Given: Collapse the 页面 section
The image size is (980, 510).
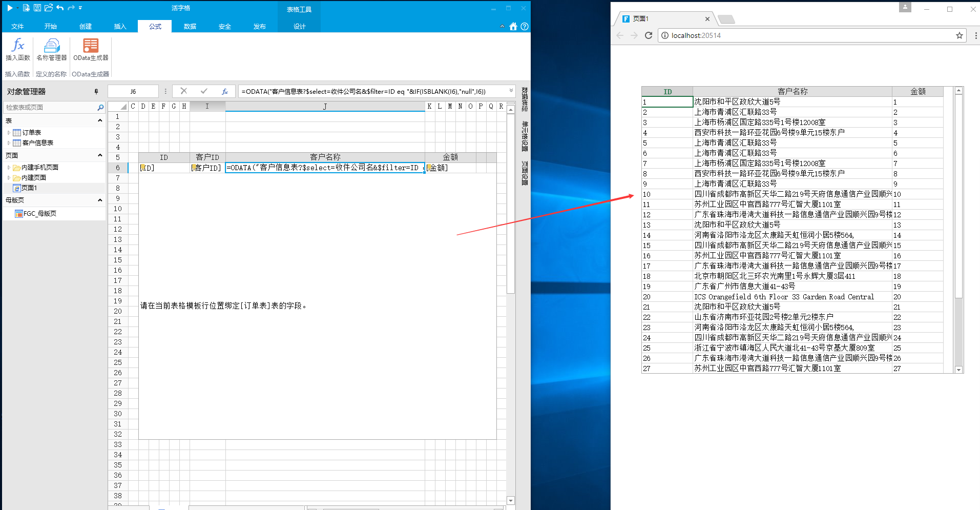Looking at the screenshot, I should click(x=100, y=155).
